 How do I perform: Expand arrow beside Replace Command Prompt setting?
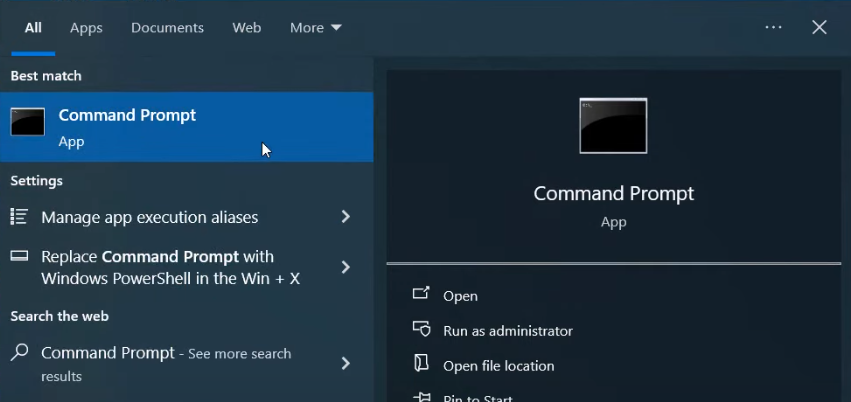[345, 267]
